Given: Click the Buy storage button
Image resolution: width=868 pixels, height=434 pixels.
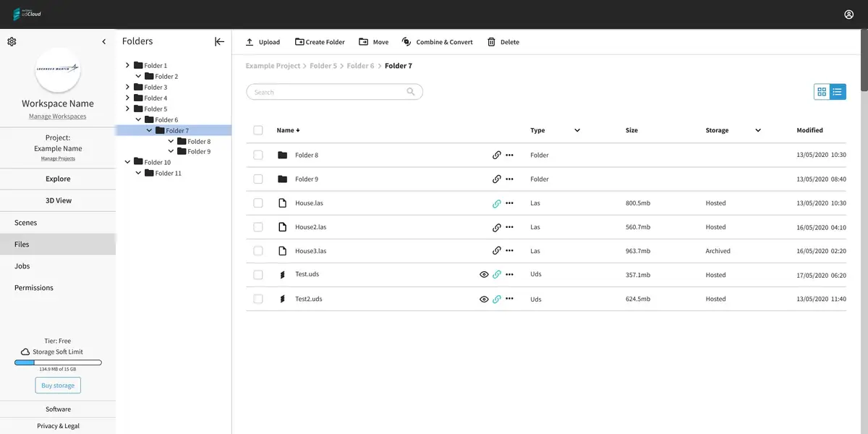Looking at the screenshot, I should coord(58,386).
